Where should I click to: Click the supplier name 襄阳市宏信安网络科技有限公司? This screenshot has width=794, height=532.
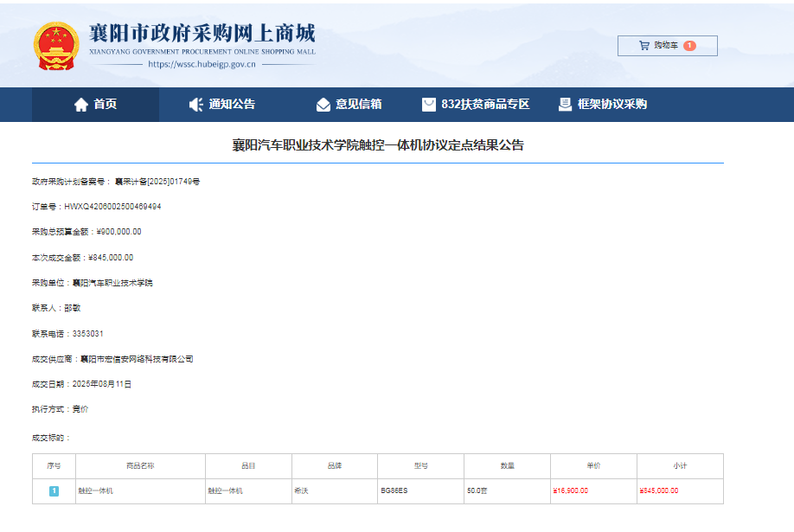(x=137, y=358)
